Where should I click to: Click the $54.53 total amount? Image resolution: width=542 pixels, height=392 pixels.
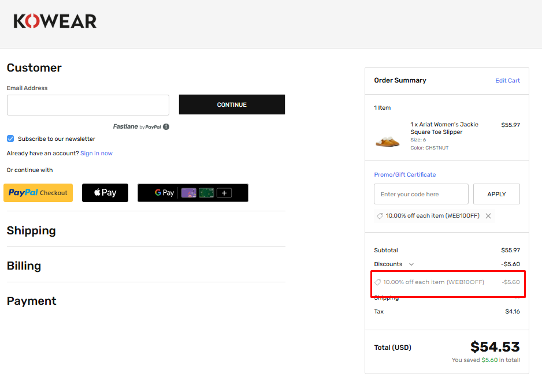pos(495,347)
